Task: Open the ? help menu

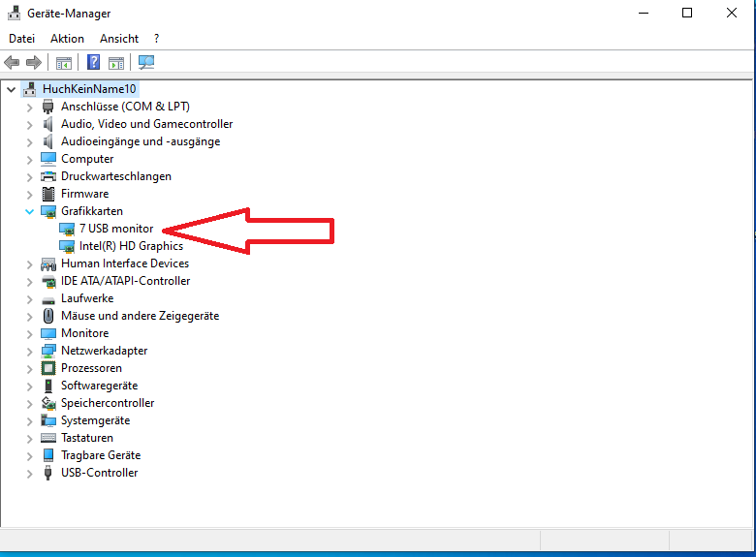Action: coord(156,39)
